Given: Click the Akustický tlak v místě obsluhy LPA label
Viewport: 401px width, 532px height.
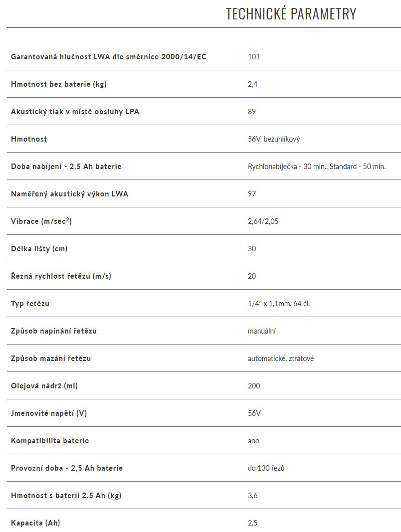Looking at the screenshot, I should (x=75, y=112).
